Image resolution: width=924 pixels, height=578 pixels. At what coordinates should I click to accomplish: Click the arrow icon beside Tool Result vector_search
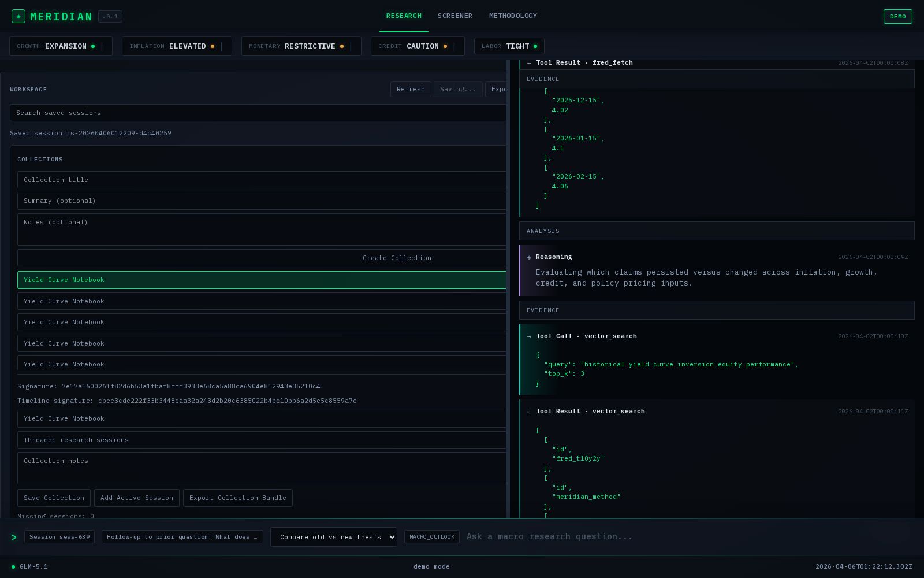529,412
